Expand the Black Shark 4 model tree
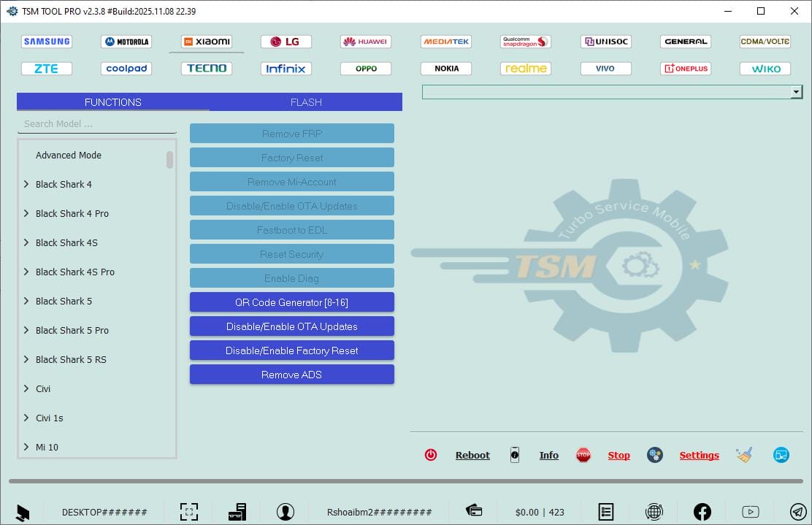The width and height of the screenshot is (812, 525). tap(26, 184)
